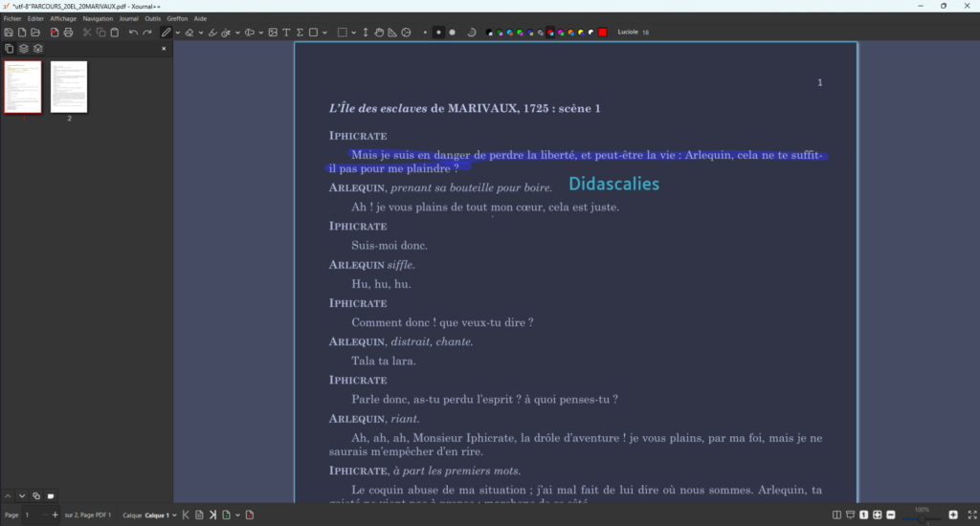The image size is (980, 526).
Task: Open the insert page dropdown arrow
Action: click(237, 515)
